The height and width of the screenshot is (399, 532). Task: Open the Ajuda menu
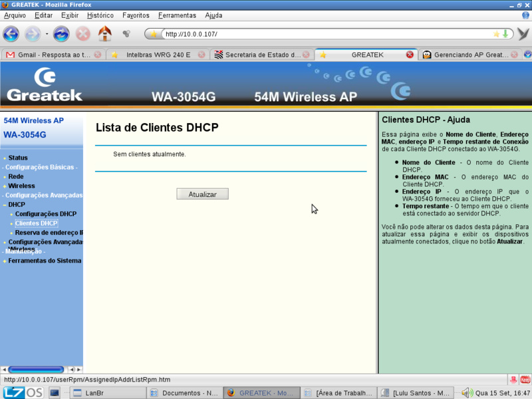click(213, 15)
